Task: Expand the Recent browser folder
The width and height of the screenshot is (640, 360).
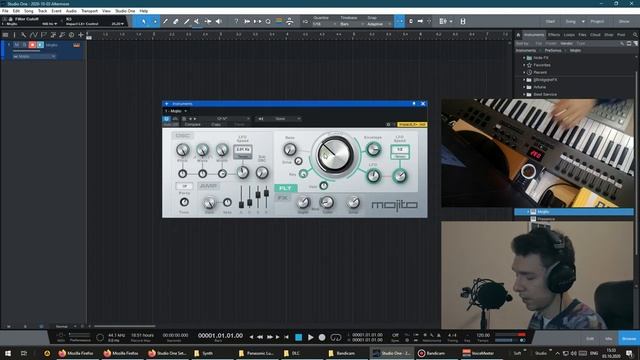Action: tap(524, 73)
